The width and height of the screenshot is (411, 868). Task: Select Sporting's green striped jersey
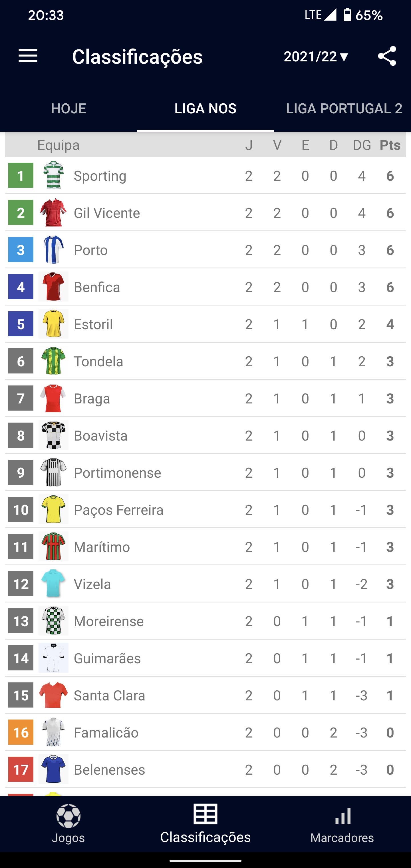point(53,175)
